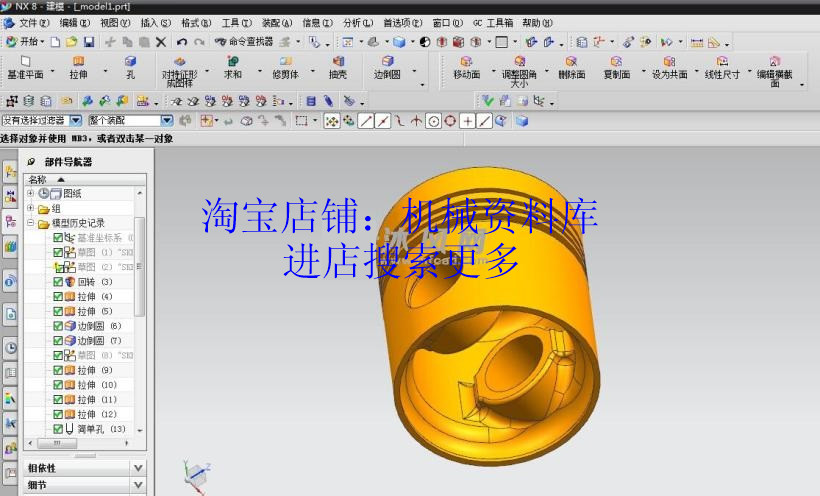Screen dimensions: 820x496
Task: Select the 边倒圆 edge blend tool
Action: 387,68
